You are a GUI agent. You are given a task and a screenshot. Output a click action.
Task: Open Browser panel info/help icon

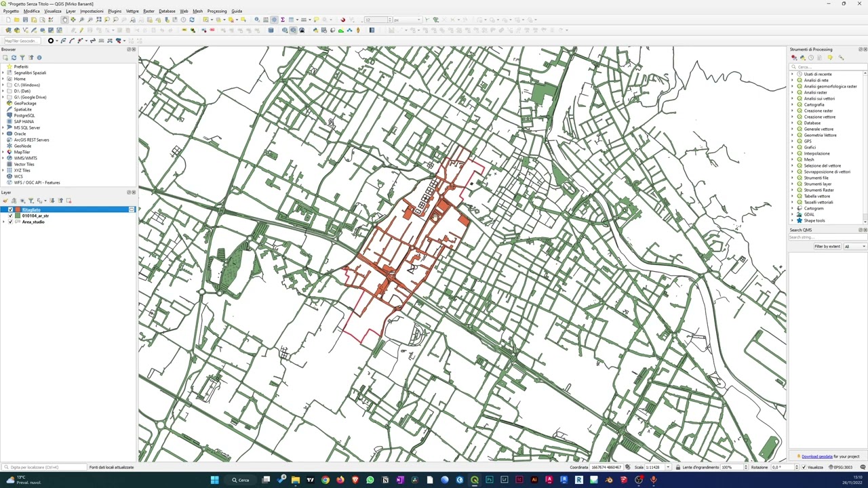tap(39, 58)
